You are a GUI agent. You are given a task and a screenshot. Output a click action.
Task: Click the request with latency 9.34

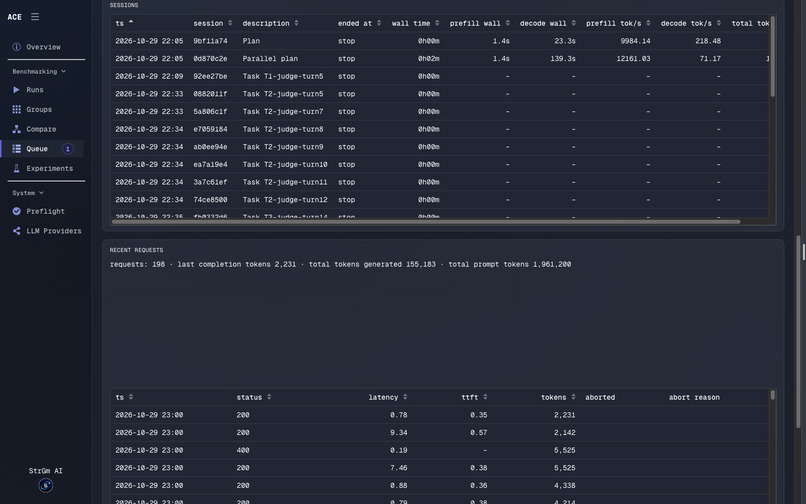[439, 433]
